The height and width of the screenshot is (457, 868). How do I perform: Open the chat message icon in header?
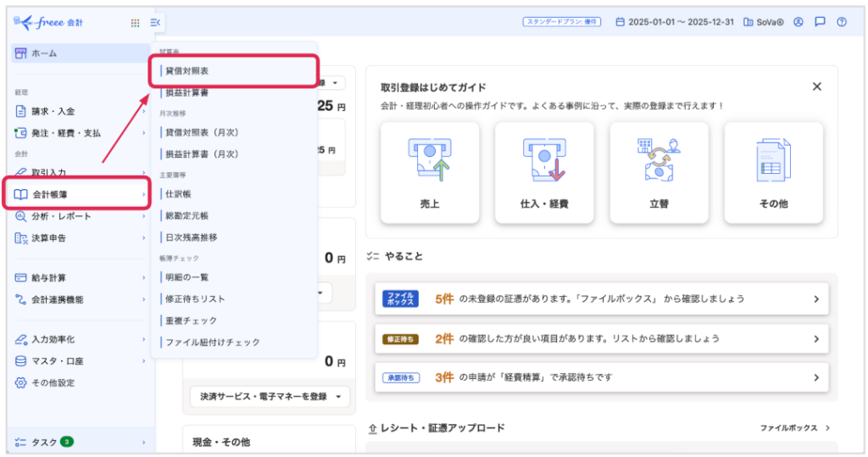(820, 22)
